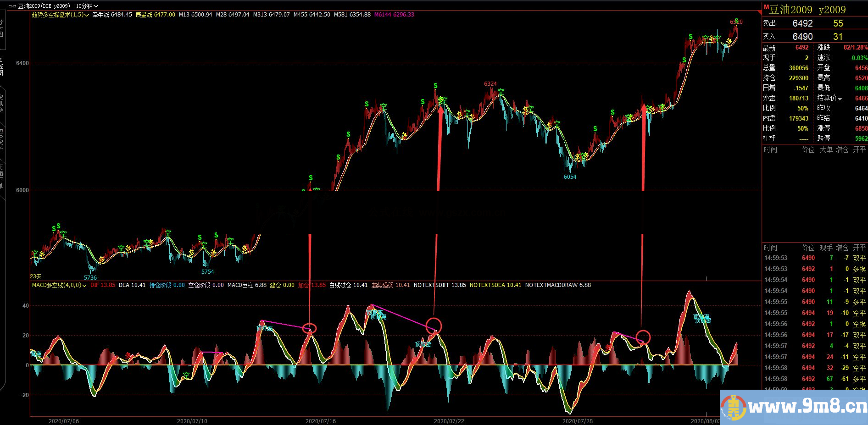This screenshot has width=868, height=425.
Task: Click the 买入 price 6490 row
Action: [x=815, y=37]
